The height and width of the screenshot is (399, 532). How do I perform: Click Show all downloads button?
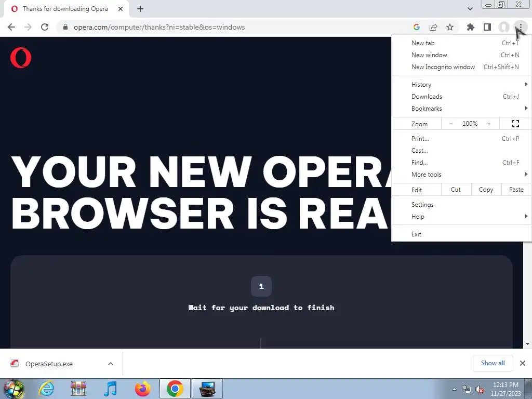click(x=493, y=363)
